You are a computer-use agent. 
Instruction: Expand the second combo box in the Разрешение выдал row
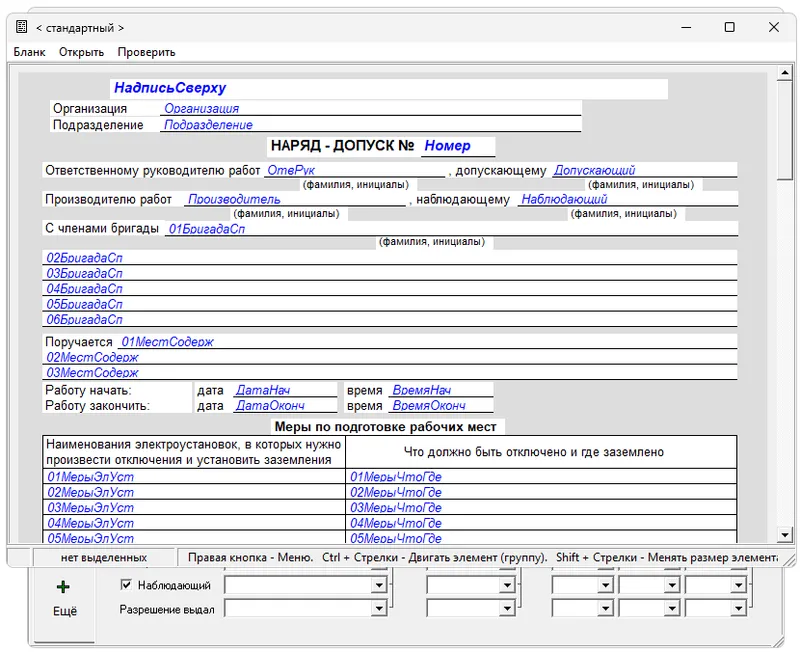point(507,608)
